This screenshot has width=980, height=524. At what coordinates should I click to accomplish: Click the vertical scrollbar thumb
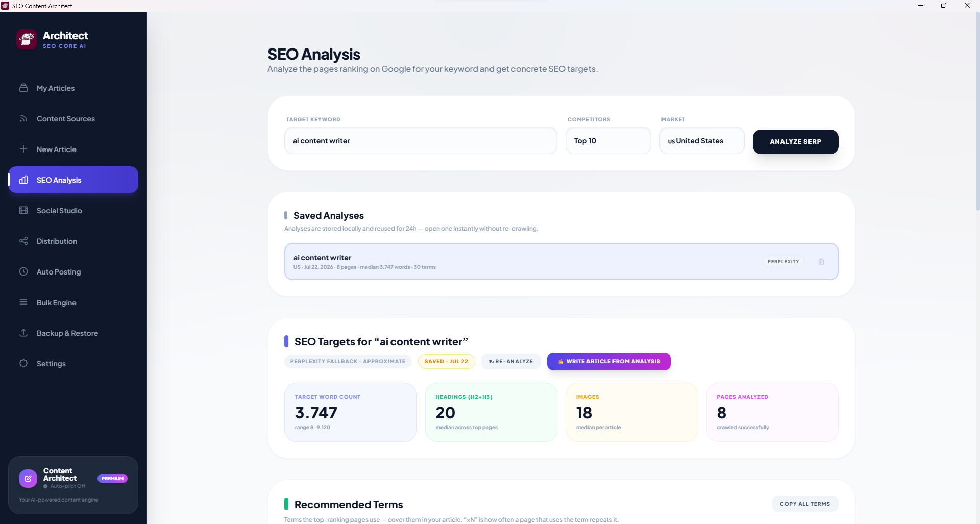click(977, 111)
